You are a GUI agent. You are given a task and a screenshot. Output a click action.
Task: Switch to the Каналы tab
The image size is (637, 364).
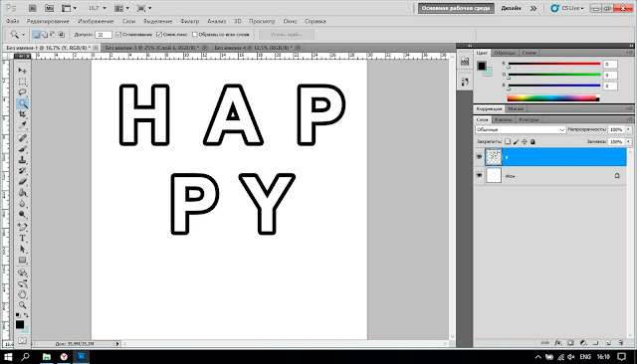[x=504, y=119]
